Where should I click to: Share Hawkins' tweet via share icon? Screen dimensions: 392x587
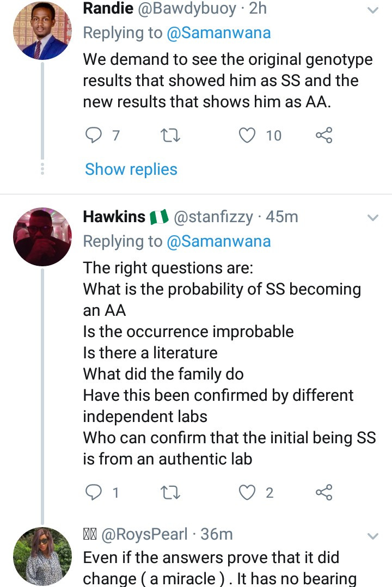(x=324, y=493)
